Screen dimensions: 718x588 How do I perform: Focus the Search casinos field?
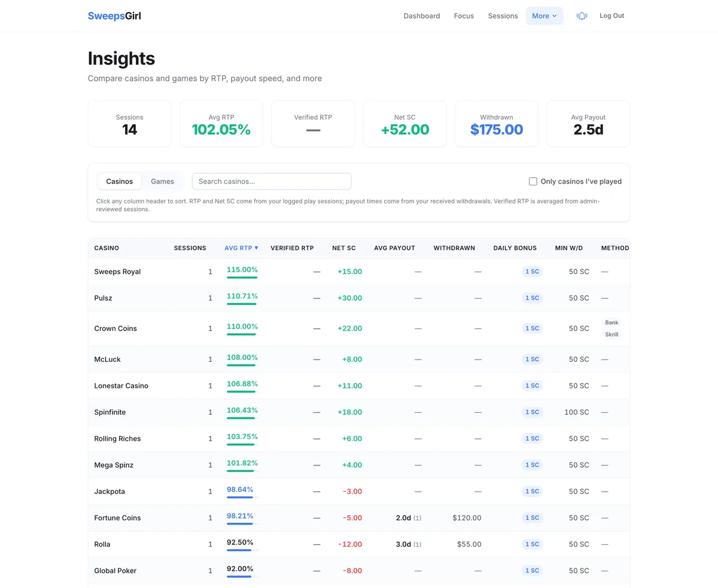272,181
